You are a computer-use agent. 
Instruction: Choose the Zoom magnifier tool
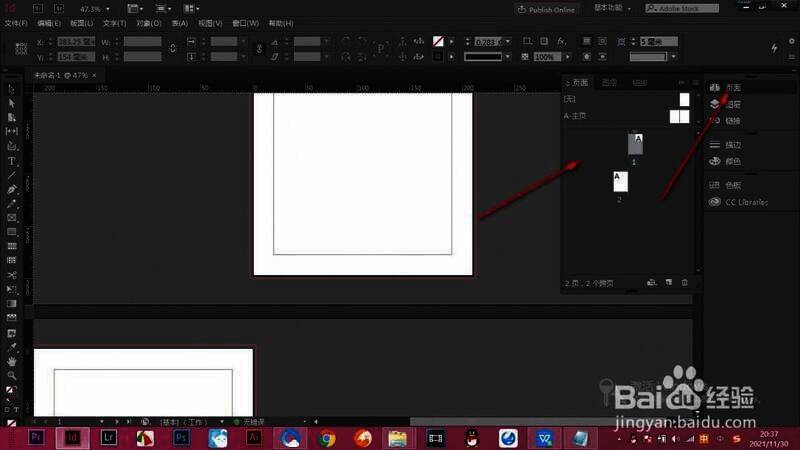coord(12,375)
